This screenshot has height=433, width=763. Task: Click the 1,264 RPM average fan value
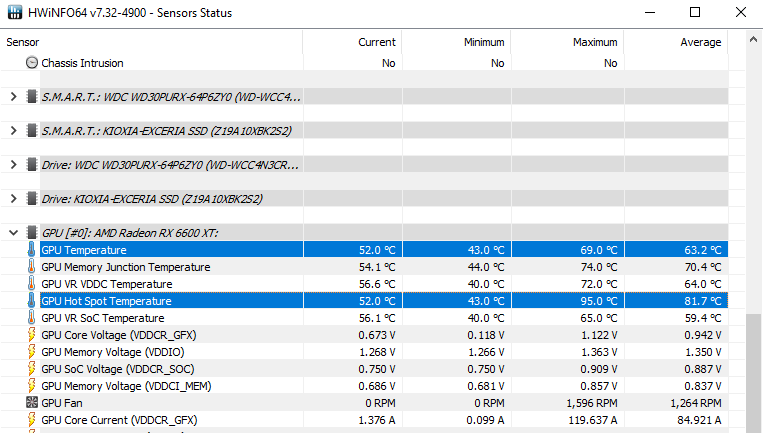(x=696, y=403)
